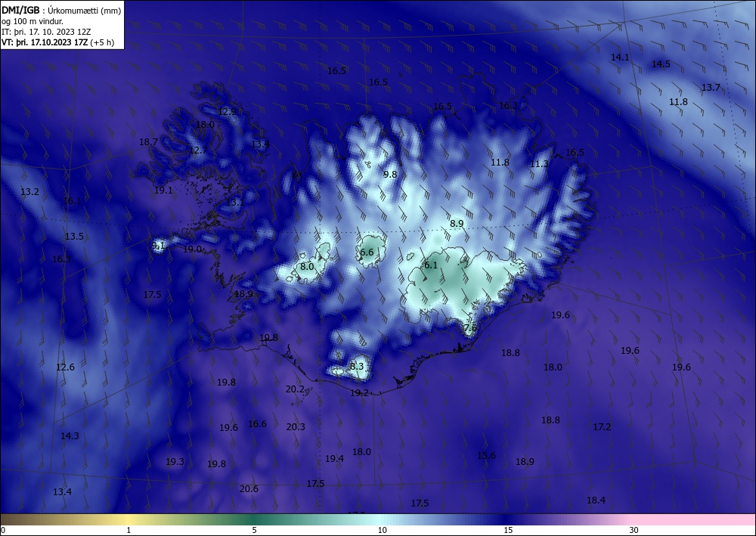Click the map value 18.4
The height and width of the screenshot is (536, 756).
[x=596, y=500]
